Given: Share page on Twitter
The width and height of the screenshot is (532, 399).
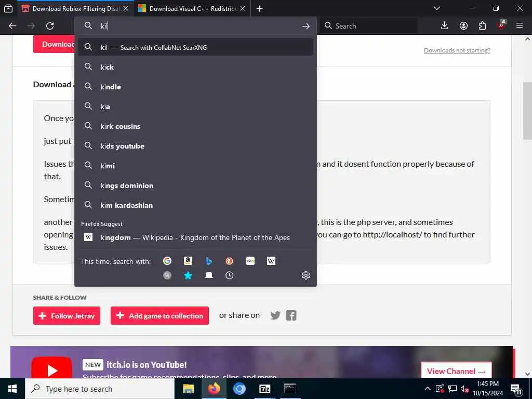Looking at the screenshot, I should pos(275,315).
